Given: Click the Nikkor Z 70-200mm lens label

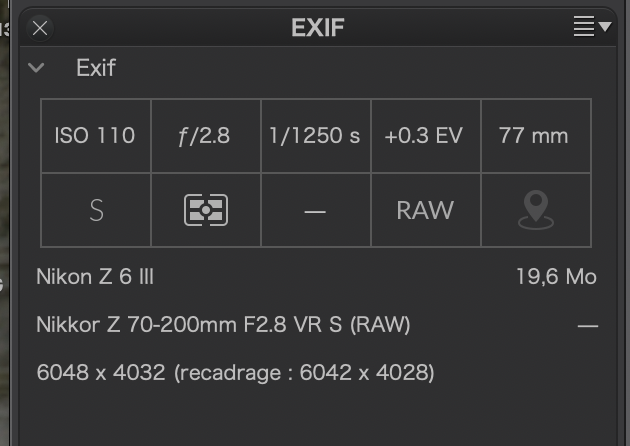Looking at the screenshot, I should (x=223, y=325).
